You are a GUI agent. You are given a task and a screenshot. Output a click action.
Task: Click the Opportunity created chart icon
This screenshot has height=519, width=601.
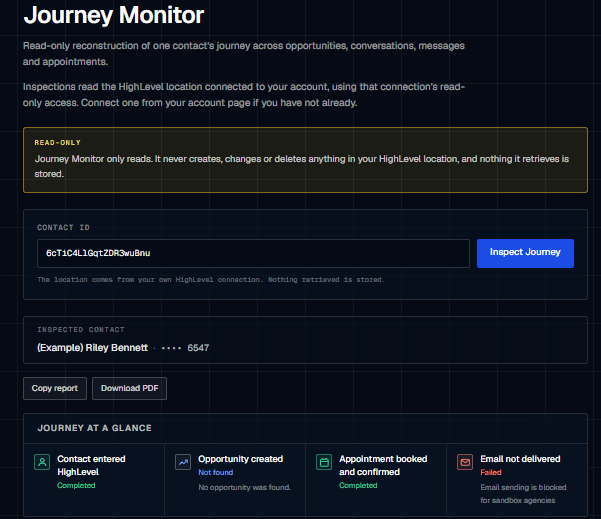point(183,462)
